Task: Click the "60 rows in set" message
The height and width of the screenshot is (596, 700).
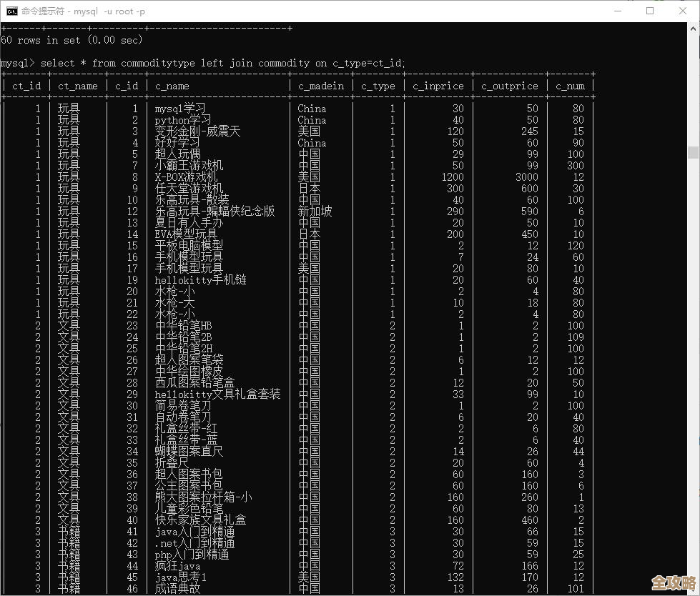Action: 72,40
